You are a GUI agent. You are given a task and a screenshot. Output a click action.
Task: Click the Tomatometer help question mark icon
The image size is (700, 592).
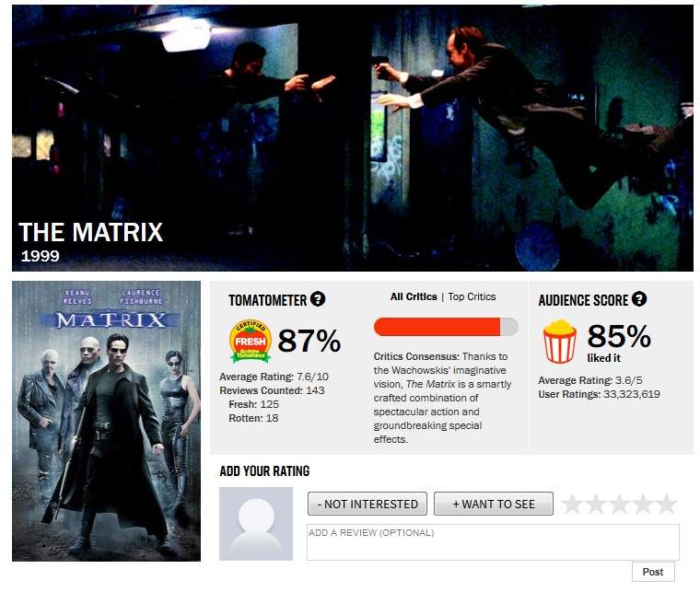tap(318, 299)
